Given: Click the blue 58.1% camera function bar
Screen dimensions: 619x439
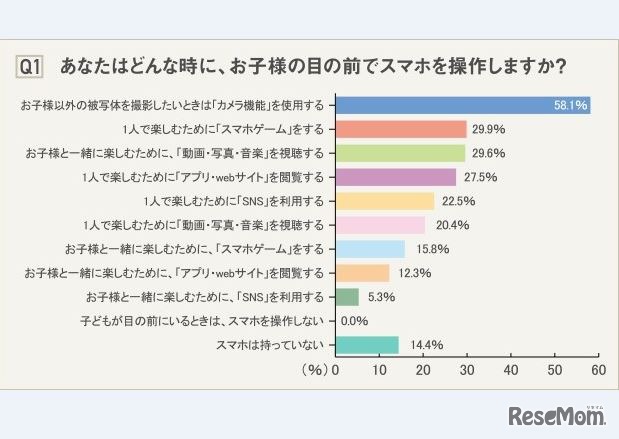Looking at the screenshot, I should (460, 105).
